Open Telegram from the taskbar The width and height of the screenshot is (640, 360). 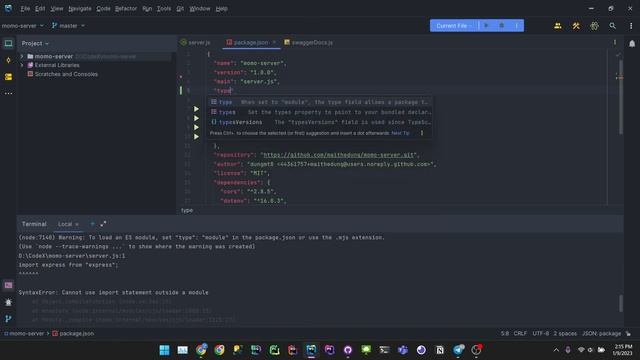(458, 350)
